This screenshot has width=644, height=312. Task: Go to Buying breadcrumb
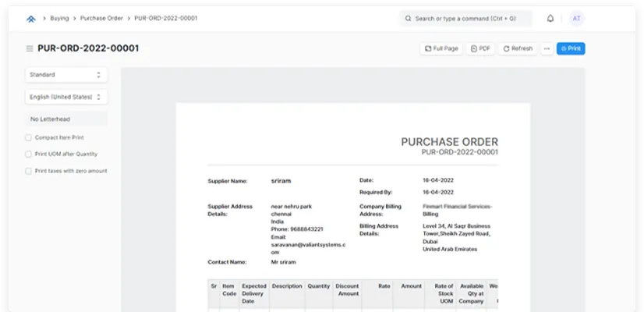click(59, 18)
